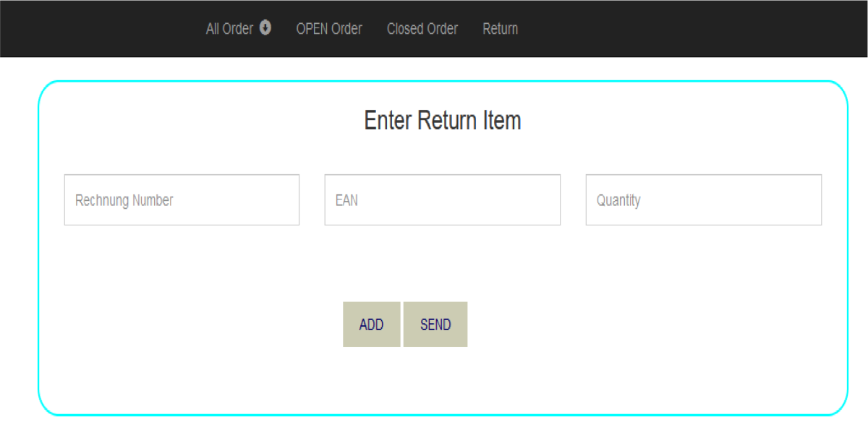The image size is (868, 448).
Task: Open the All Order menu
Action: pyautogui.click(x=230, y=29)
